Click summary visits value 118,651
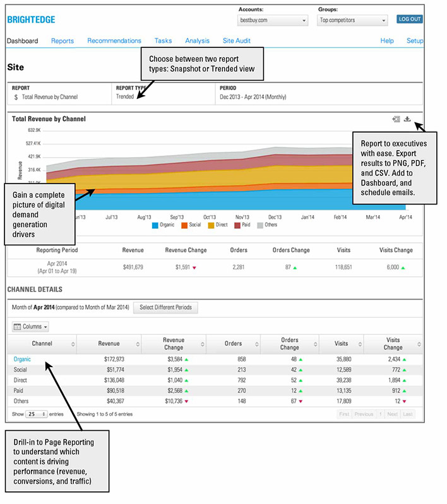This screenshot has height=504, width=447. click(343, 267)
